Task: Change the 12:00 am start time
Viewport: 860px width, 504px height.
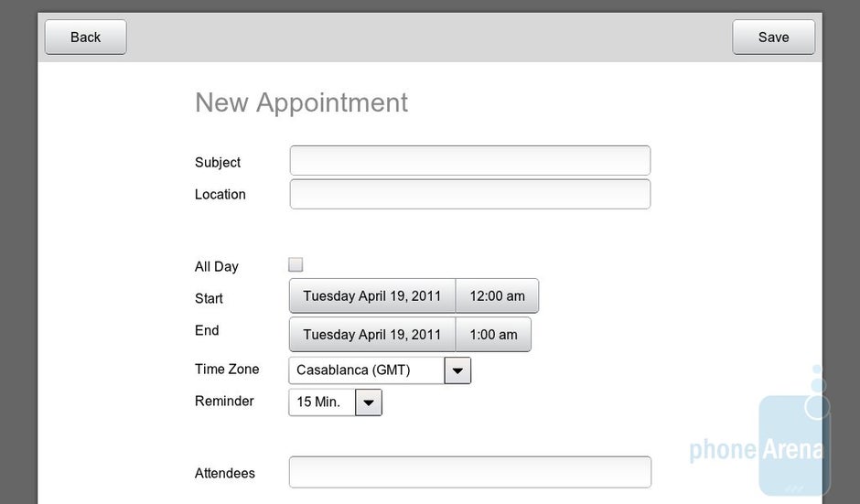Action: 497,296
